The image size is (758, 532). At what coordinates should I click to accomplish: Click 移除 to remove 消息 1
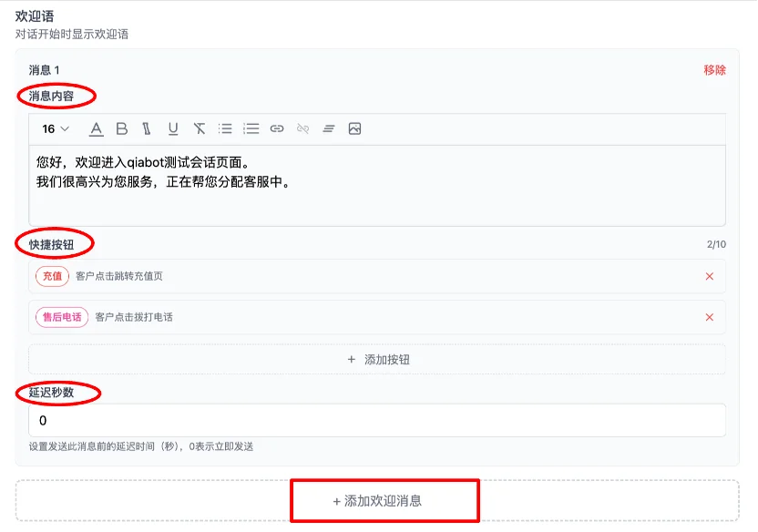(712, 67)
